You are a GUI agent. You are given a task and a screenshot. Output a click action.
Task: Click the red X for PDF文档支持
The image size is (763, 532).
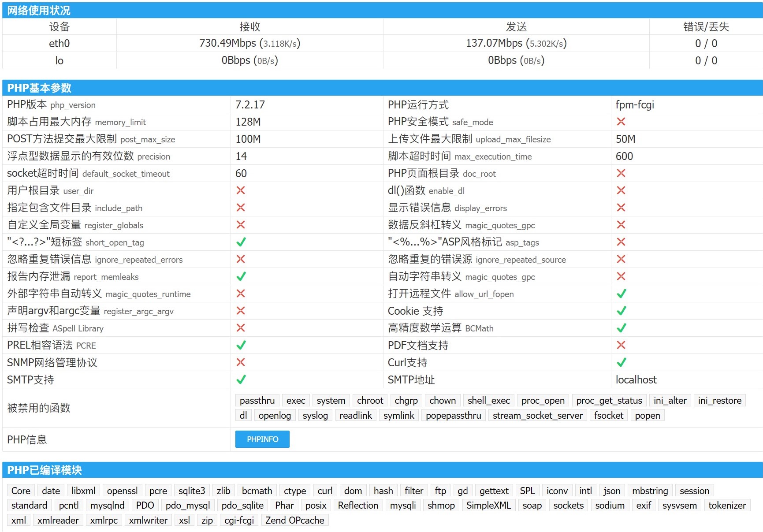[621, 345]
